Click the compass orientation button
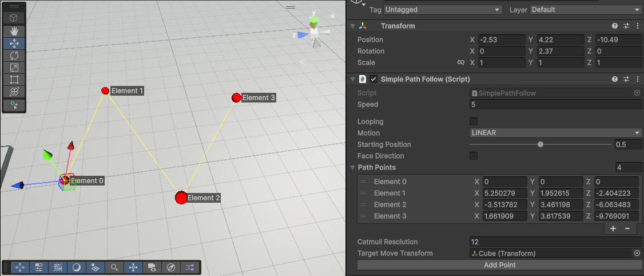Screen dimensions: 644x276 171,267
